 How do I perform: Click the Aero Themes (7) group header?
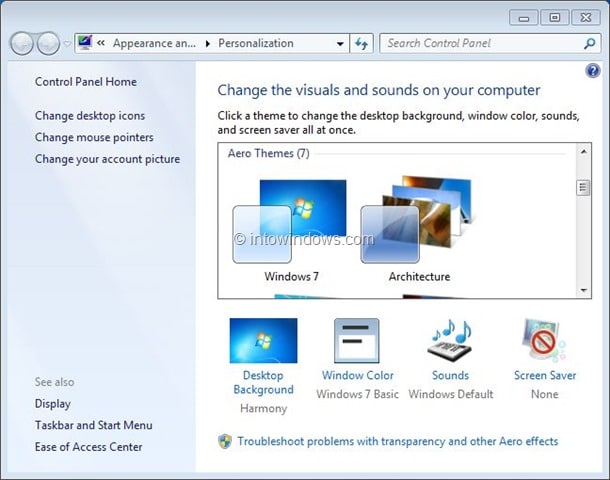coord(268,153)
